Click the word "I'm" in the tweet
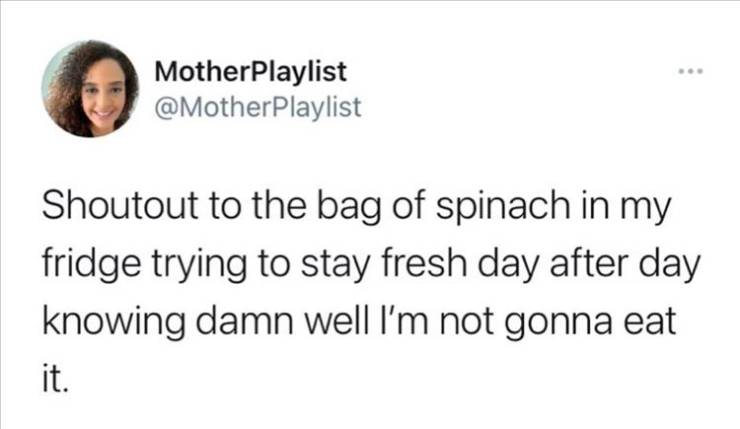Screen dimensions: 740x429 tap(402, 320)
